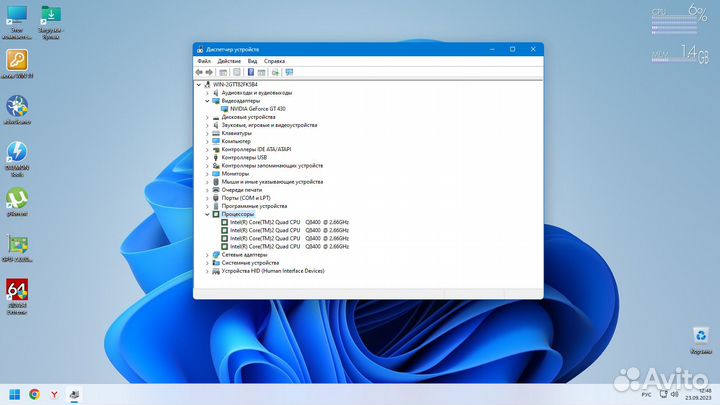This screenshot has height=405, width=720.
Task: Open the Справка menu
Action: [274, 61]
